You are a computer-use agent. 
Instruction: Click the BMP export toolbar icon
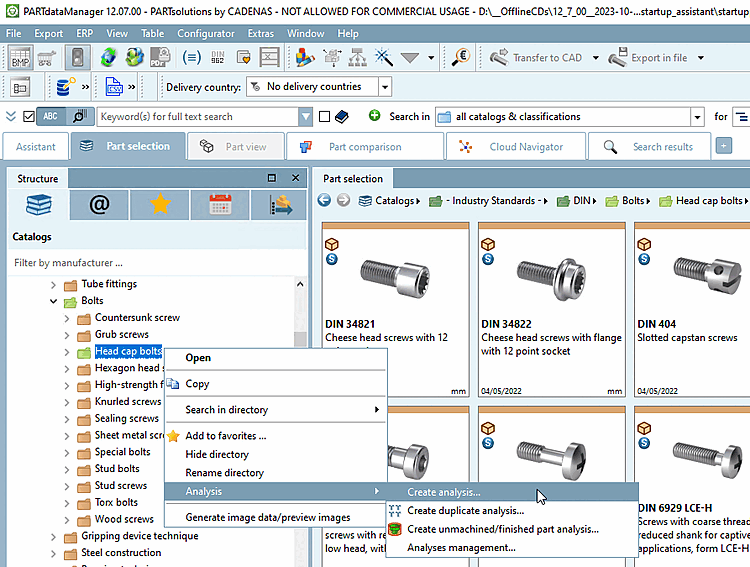(x=20, y=58)
